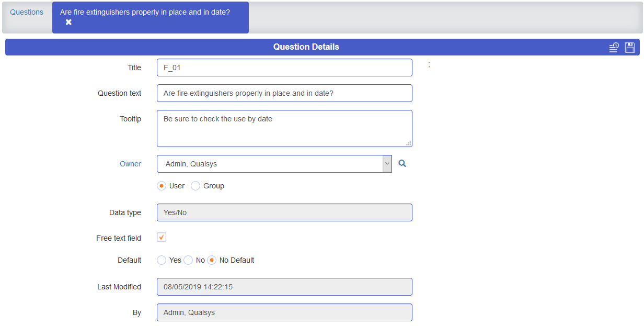Choose the No Default radio option
The width and height of the screenshot is (644, 326).
[212, 260]
